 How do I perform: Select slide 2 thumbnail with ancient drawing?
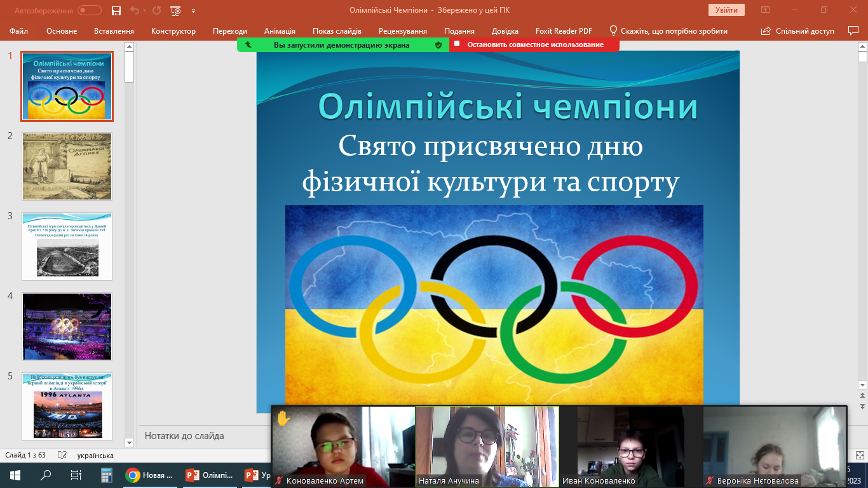[67, 166]
